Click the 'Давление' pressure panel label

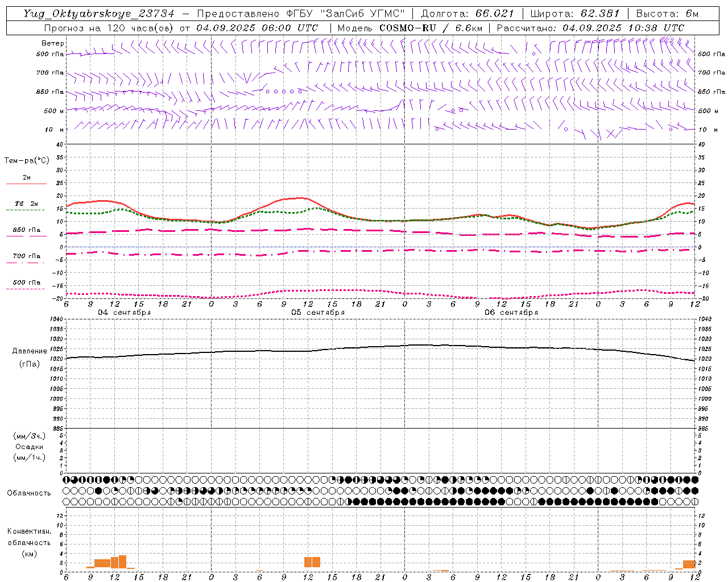(30, 351)
